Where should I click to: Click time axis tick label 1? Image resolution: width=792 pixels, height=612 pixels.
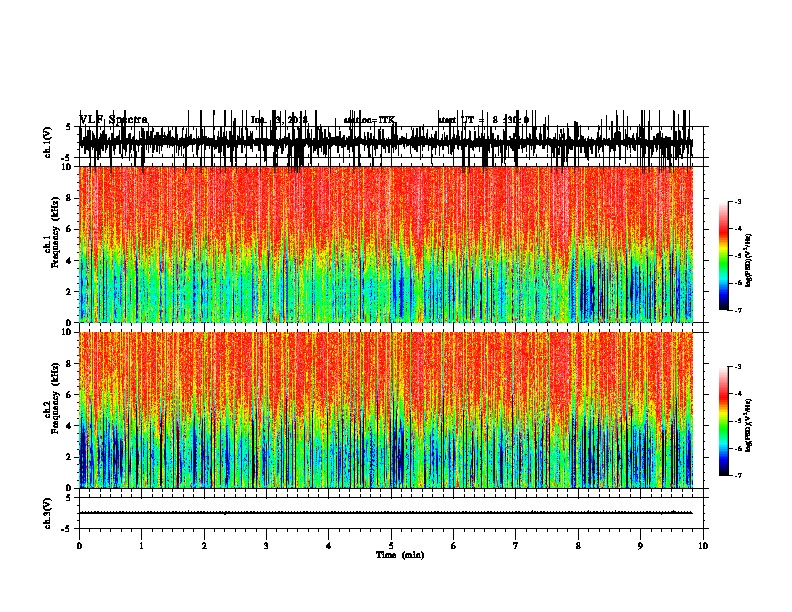coord(141,546)
